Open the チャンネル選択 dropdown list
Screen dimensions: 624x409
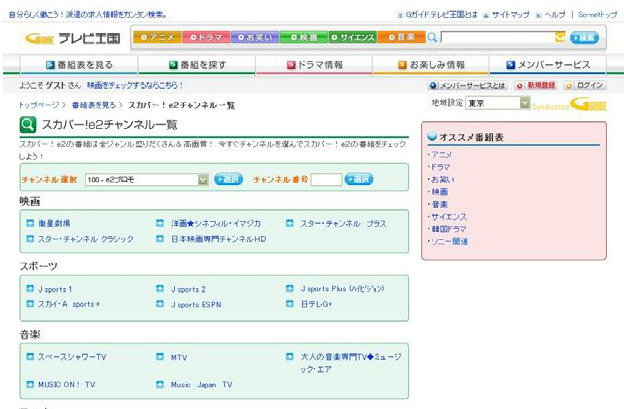click(146, 180)
